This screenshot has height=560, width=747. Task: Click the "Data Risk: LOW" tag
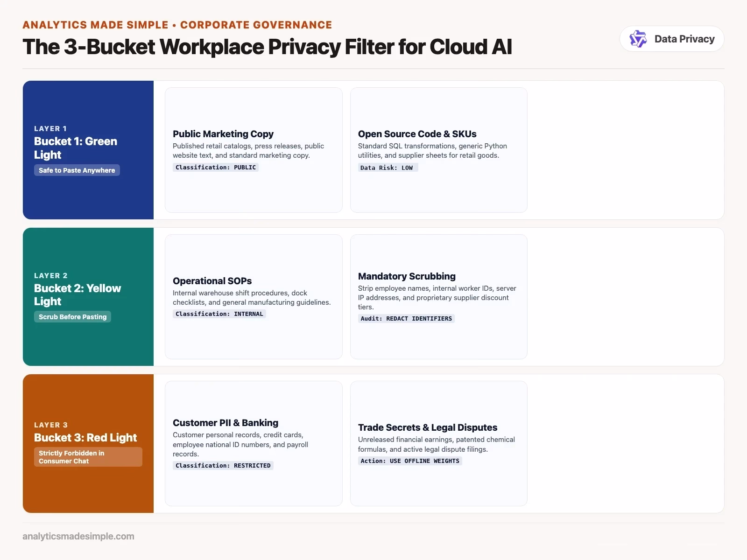coord(388,168)
